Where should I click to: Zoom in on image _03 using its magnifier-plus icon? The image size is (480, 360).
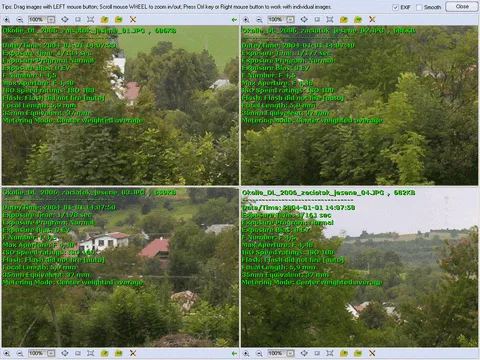click(x=7, y=353)
